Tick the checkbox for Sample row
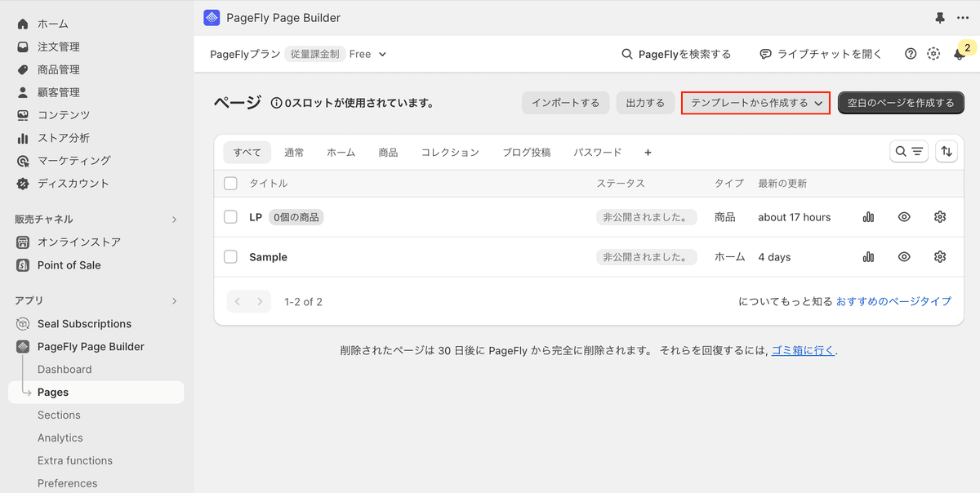The width and height of the screenshot is (980, 493). click(230, 257)
